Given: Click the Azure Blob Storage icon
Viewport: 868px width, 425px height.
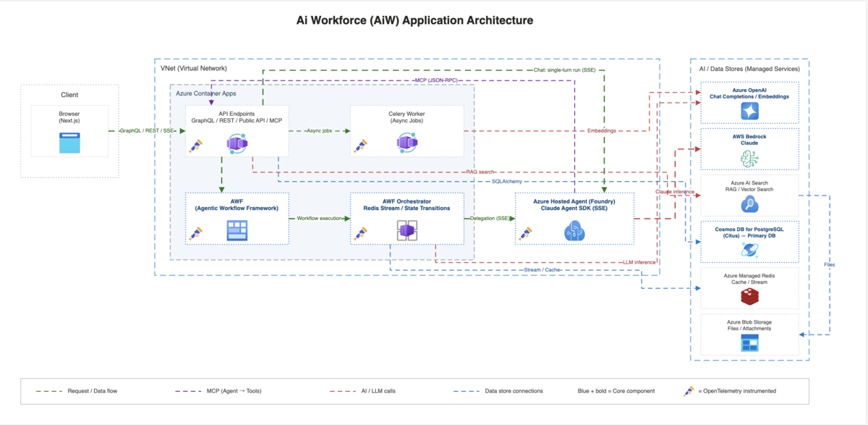Looking at the screenshot, I should 749,342.
